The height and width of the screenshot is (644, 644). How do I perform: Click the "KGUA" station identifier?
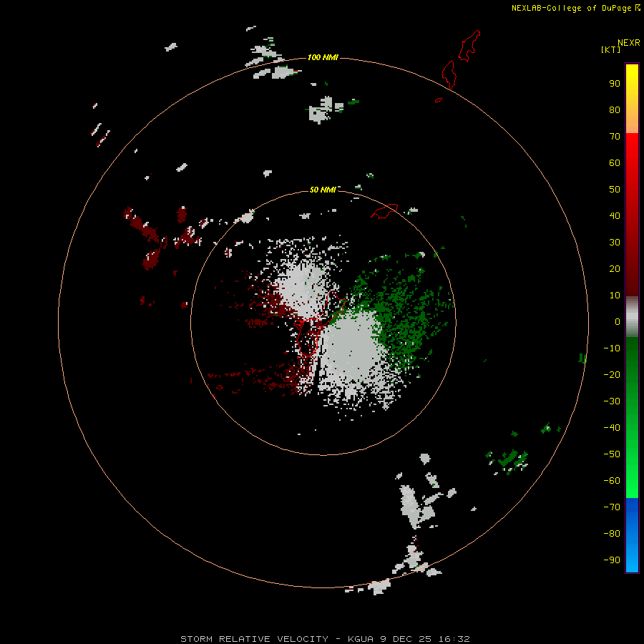[x=361, y=639]
